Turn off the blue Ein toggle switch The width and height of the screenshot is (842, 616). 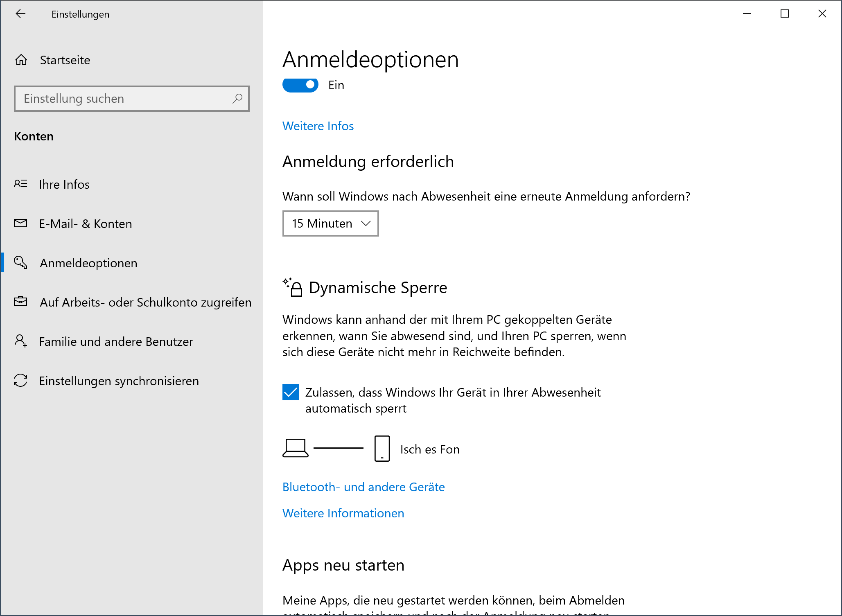300,85
